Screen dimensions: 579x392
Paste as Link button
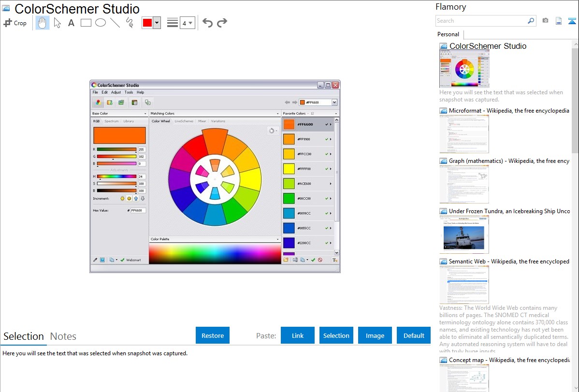(x=298, y=335)
